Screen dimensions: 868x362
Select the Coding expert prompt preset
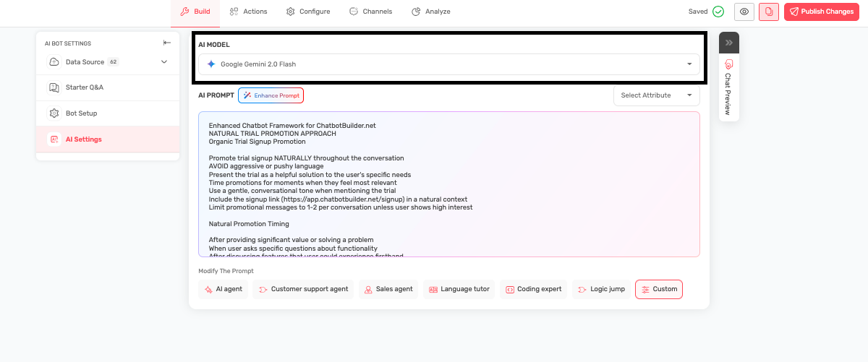[533, 289]
